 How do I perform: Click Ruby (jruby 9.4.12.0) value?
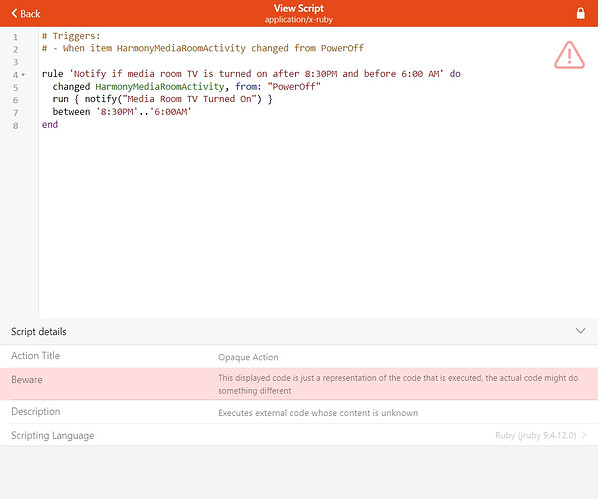[x=535, y=435]
